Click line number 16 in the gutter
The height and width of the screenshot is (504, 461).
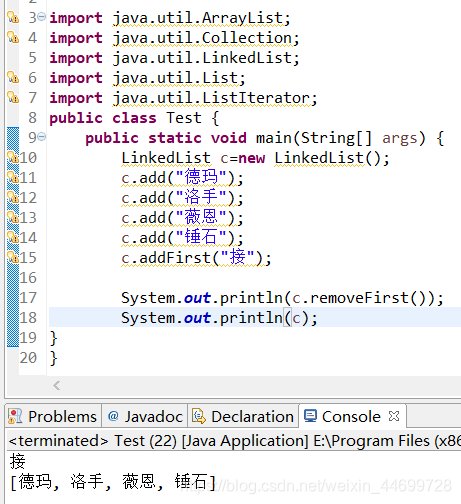pos(28,278)
